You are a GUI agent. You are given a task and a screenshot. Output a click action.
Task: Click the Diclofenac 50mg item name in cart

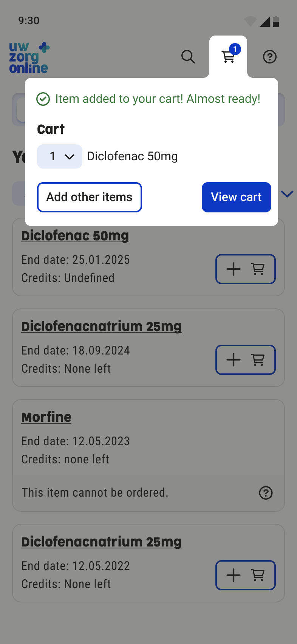click(132, 156)
